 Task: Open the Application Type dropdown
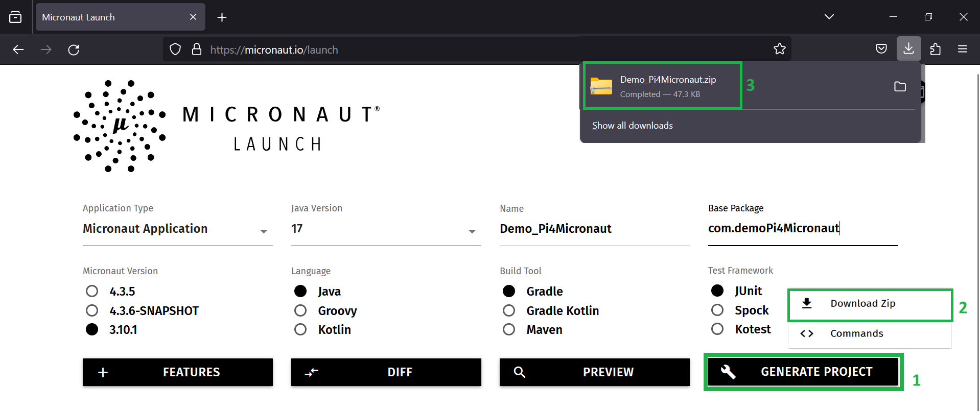177,229
